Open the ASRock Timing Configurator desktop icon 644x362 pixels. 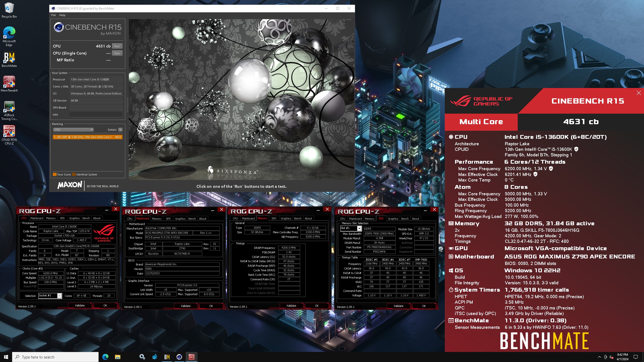(x=9, y=111)
